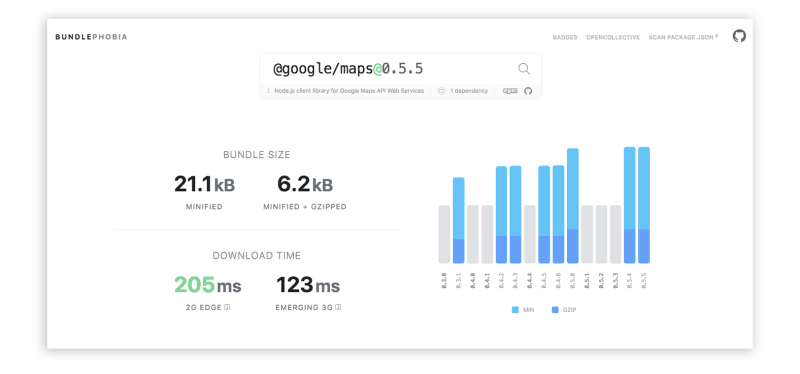
Task: Click the 0.5.5 version axis label
Action: [644, 280]
